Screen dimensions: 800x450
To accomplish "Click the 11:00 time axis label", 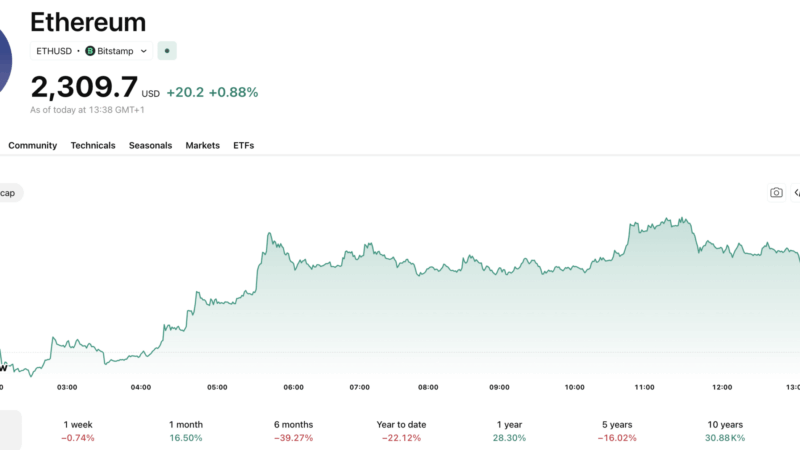I will 644,387.
